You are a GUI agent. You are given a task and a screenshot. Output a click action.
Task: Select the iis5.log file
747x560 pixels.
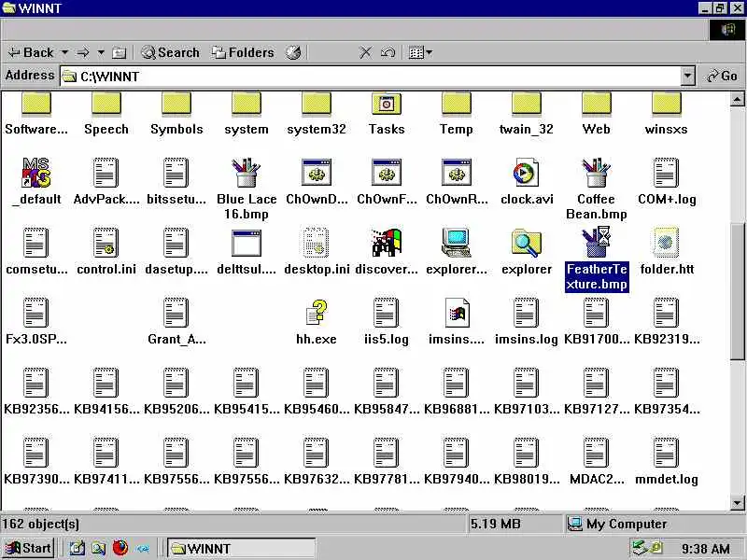click(x=387, y=321)
